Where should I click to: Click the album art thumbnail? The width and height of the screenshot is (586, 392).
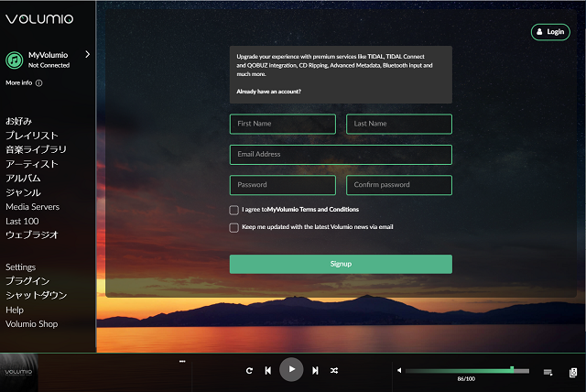pyautogui.click(x=19, y=373)
